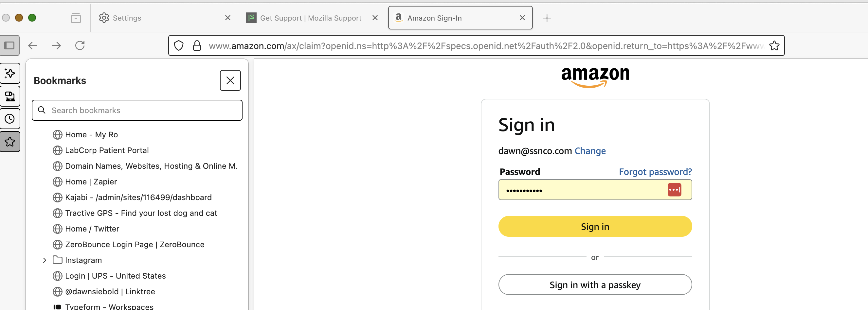Open the AI chatbot sidebar panel
The height and width of the screenshot is (310, 868).
10,73
